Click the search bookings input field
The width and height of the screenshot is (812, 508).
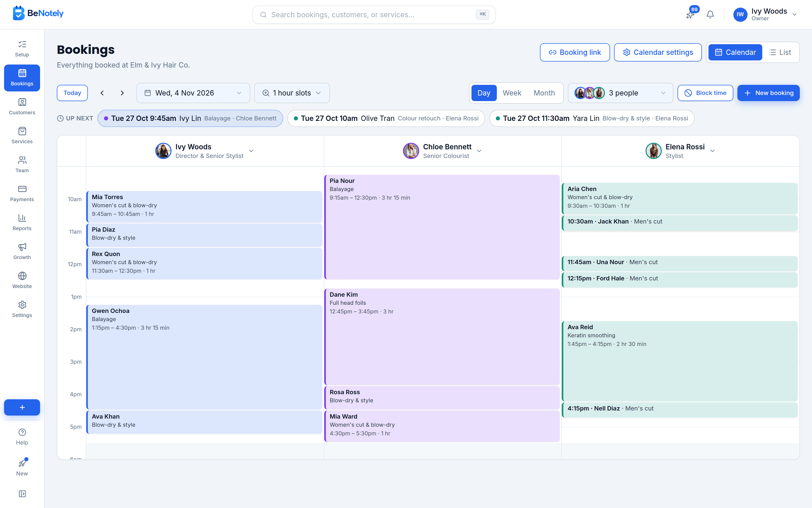click(374, 14)
